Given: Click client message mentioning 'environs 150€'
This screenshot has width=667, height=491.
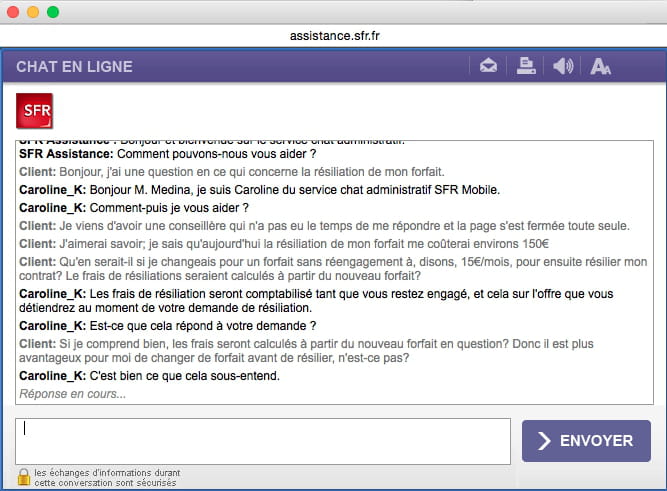Looking at the screenshot, I should [x=284, y=243].
